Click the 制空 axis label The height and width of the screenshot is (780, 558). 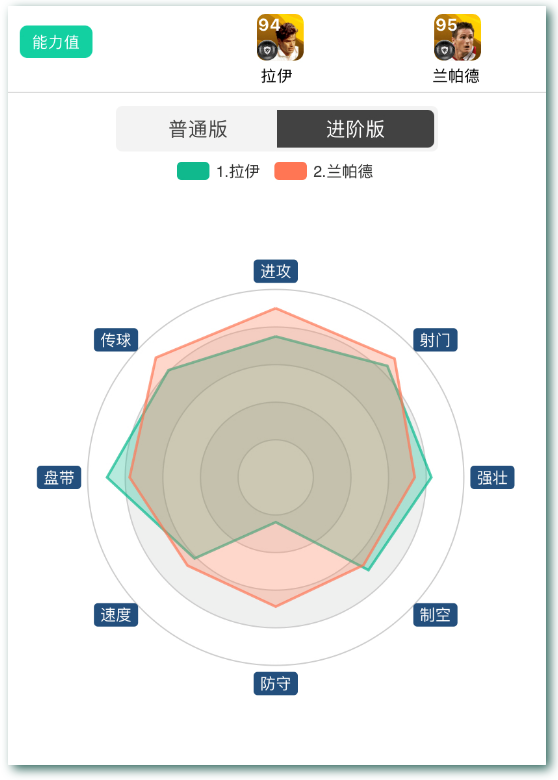(435, 615)
